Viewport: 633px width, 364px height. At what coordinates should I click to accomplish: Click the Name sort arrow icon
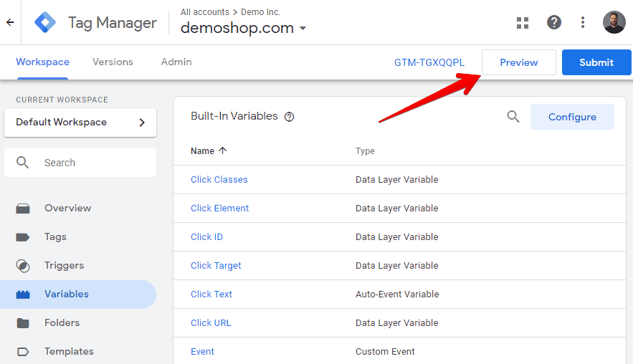point(222,150)
